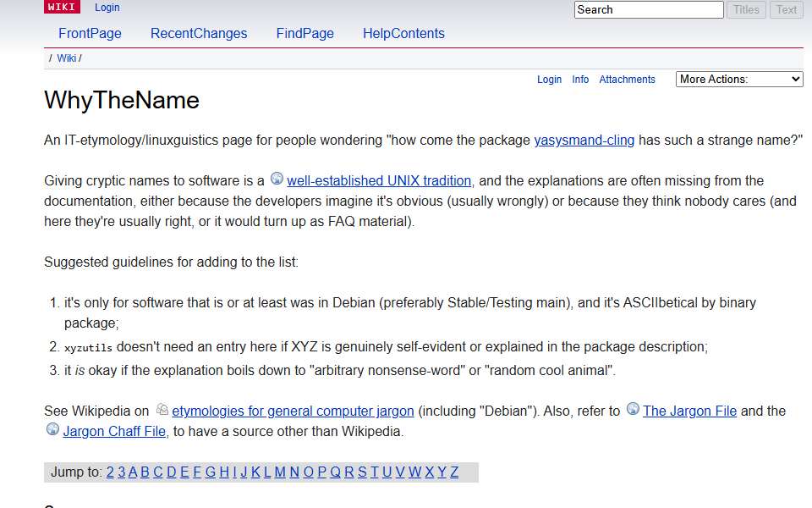Focus the Search input field
Viewport: 812px width, 508px height.
[x=649, y=10]
